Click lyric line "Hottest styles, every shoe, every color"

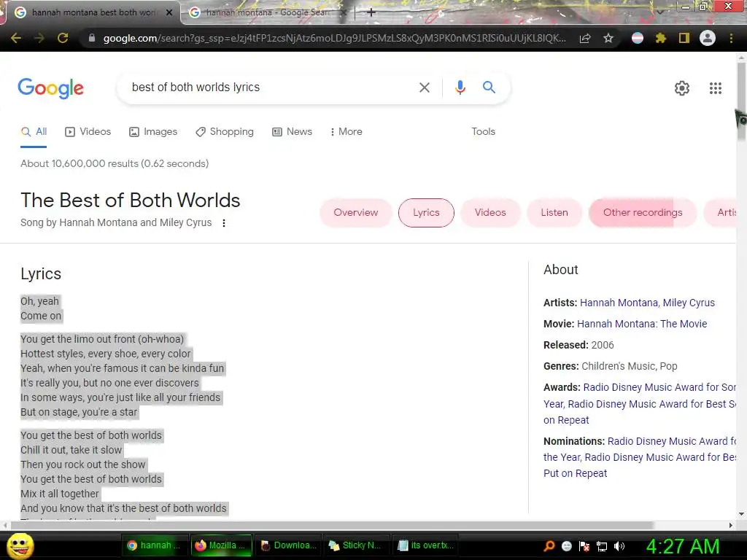[x=105, y=354]
